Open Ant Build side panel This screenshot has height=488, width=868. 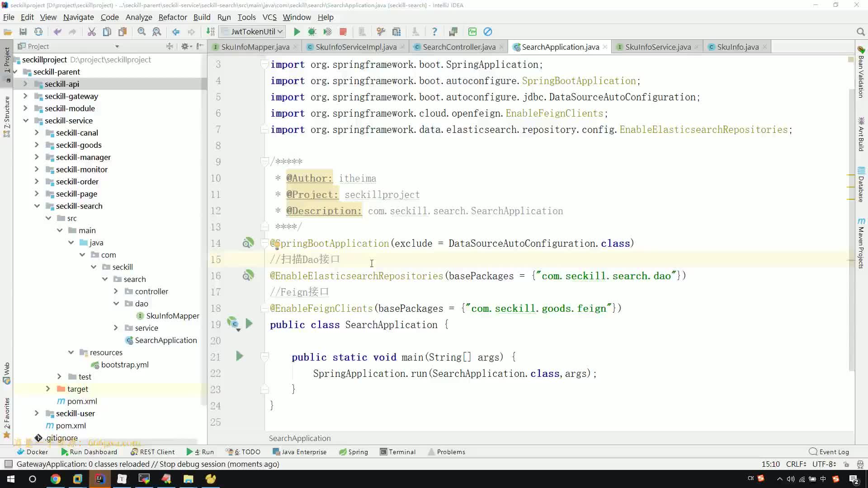pos(861,134)
